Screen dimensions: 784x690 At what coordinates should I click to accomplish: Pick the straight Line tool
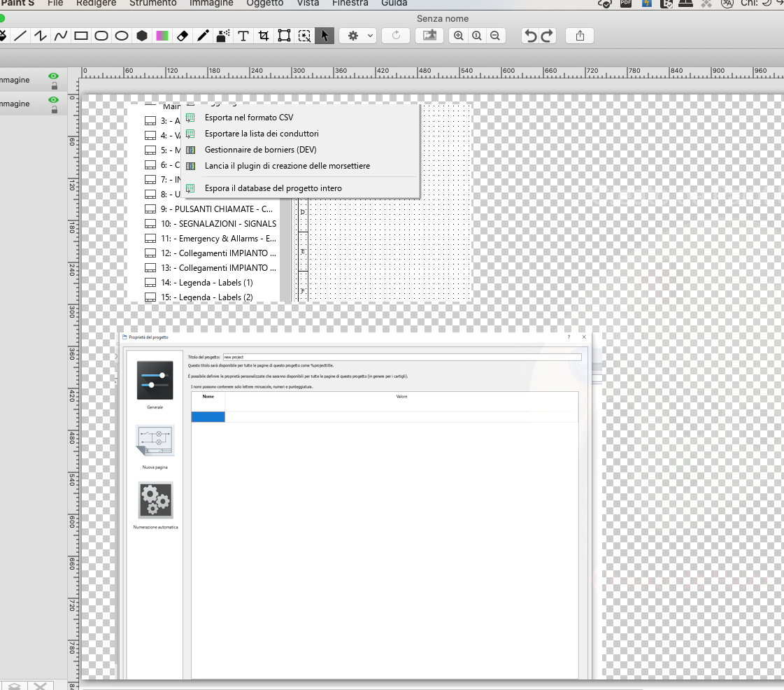click(x=21, y=36)
